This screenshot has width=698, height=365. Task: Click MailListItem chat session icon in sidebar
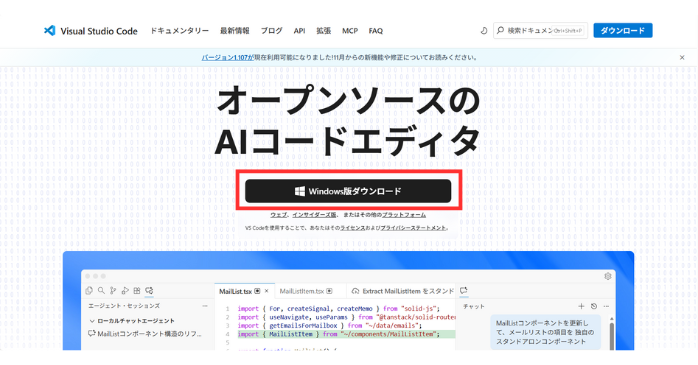[x=92, y=333]
